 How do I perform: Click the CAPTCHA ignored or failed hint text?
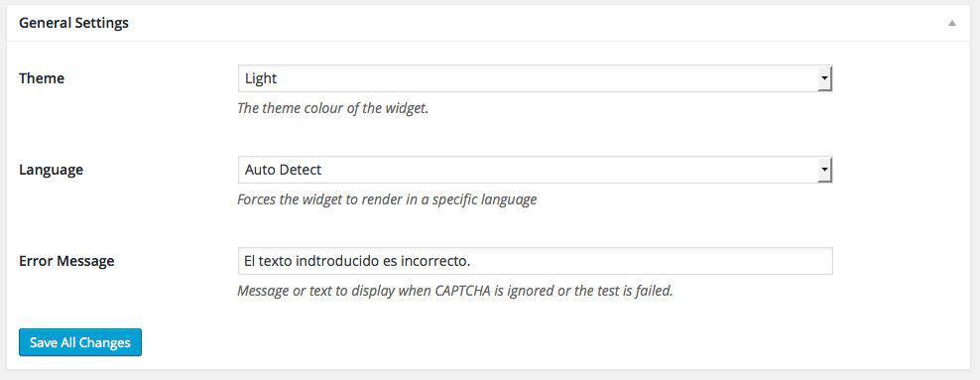tap(455, 292)
